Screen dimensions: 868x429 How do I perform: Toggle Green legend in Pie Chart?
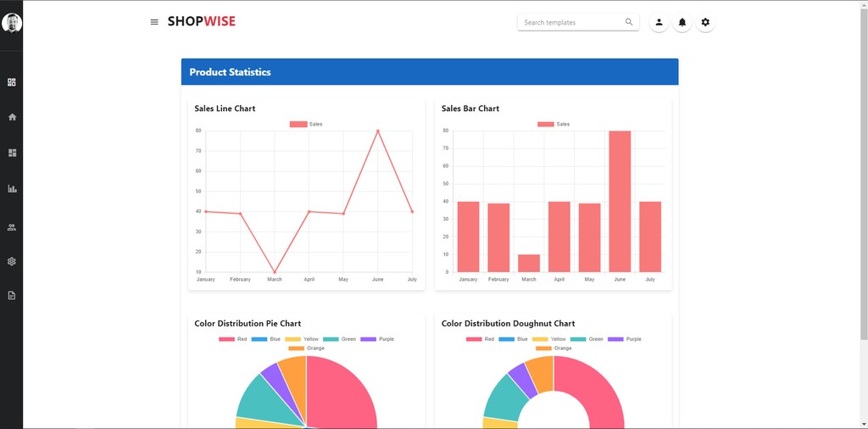339,339
